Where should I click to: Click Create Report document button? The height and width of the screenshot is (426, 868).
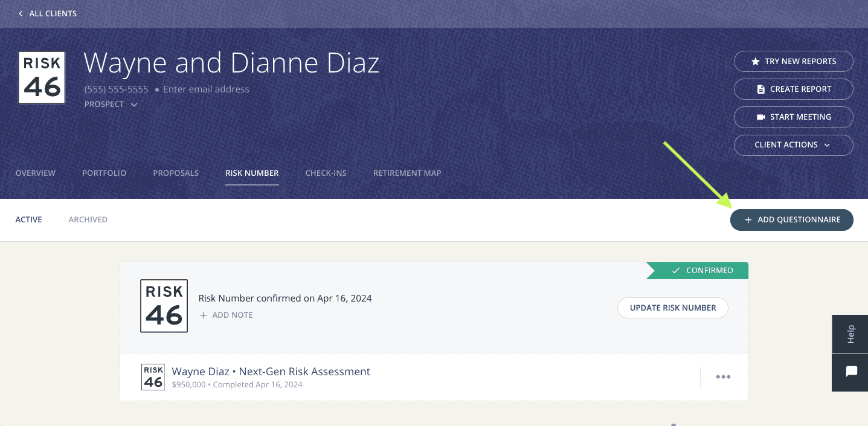[x=793, y=89]
